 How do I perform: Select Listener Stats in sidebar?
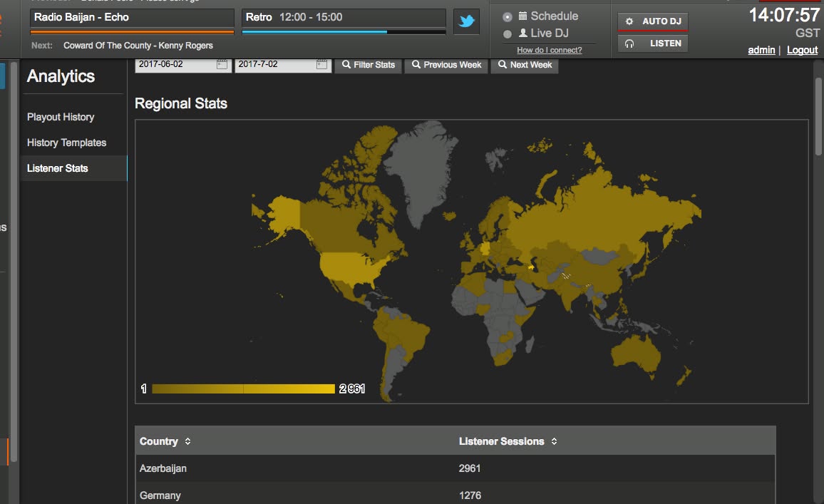(x=58, y=168)
